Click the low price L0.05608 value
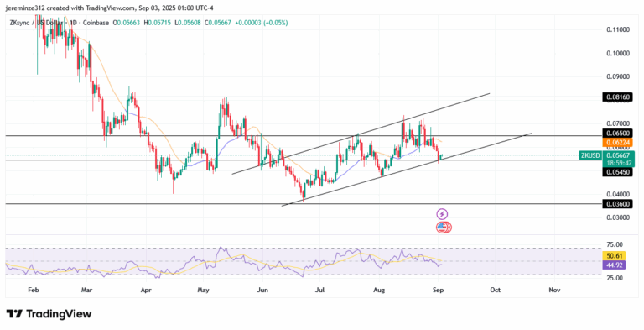Image resolution: width=644 pixels, height=330 pixels. pos(188,23)
